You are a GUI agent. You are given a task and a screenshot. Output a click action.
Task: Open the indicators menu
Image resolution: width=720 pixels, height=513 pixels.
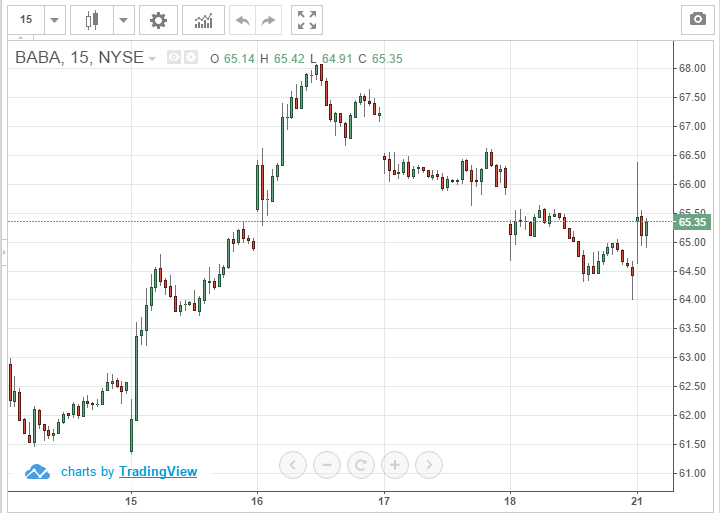pyautogui.click(x=203, y=20)
